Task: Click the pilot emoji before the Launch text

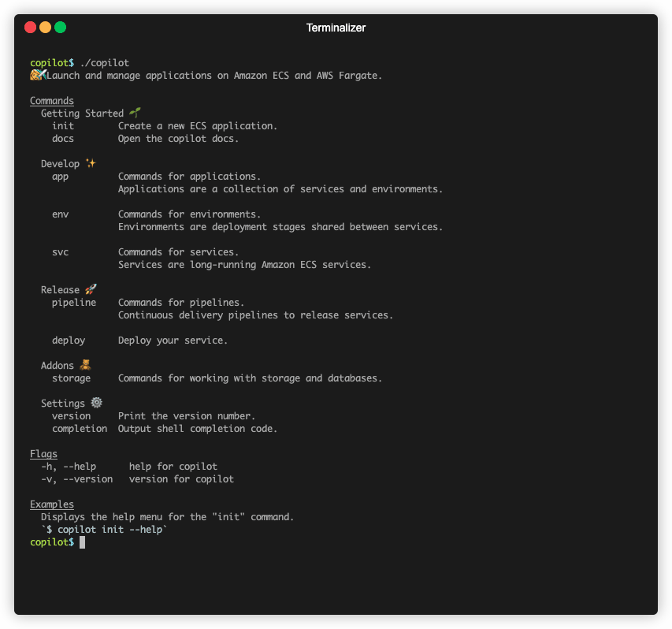Action: click(x=38, y=75)
